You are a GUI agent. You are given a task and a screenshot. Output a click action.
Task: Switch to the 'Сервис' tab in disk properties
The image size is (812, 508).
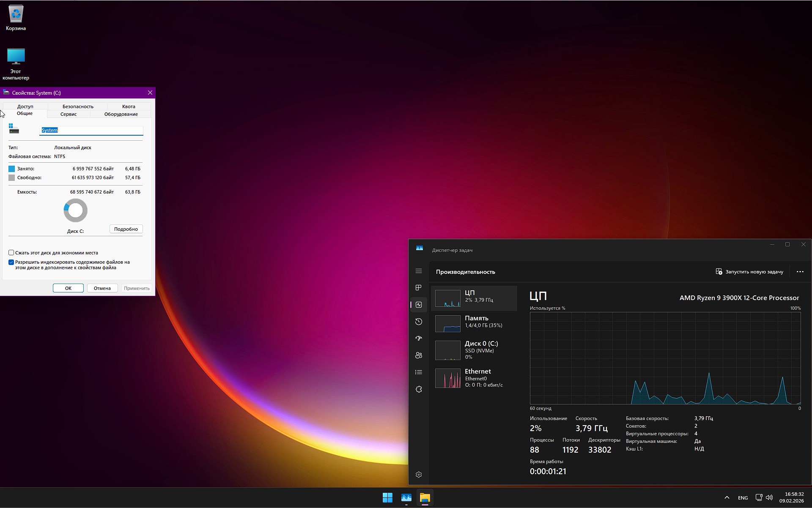pyautogui.click(x=68, y=114)
